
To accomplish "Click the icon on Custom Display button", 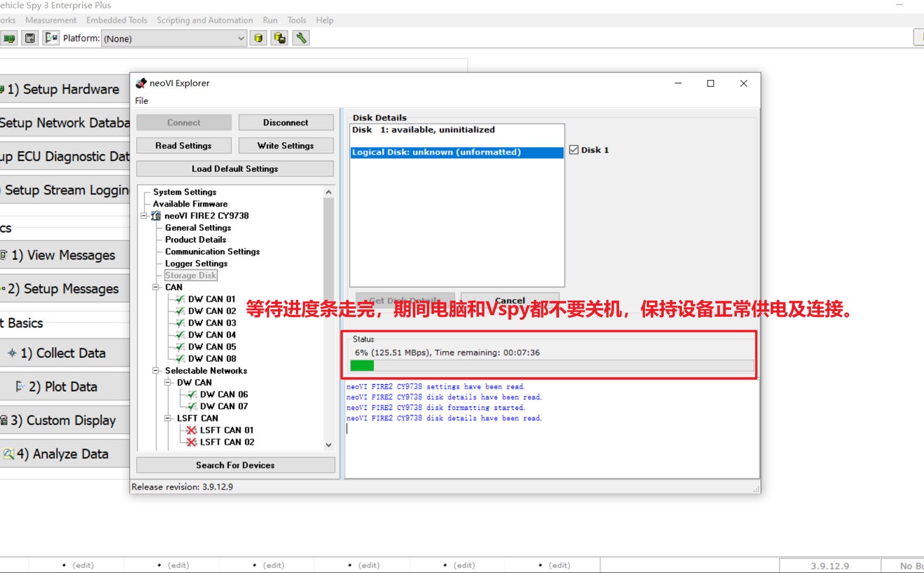I will coord(4,420).
